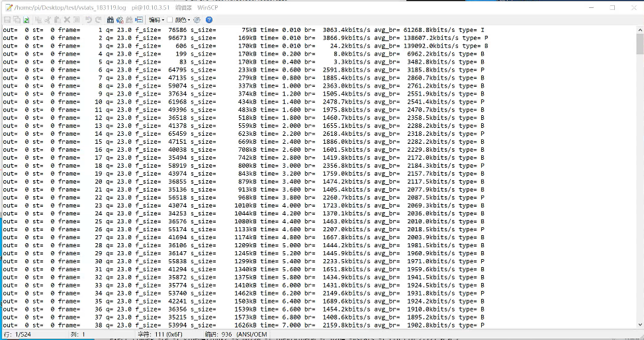Click the vertical scrollbar's up arrow
Screen dimensions: 644x340
click(x=639, y=30)
